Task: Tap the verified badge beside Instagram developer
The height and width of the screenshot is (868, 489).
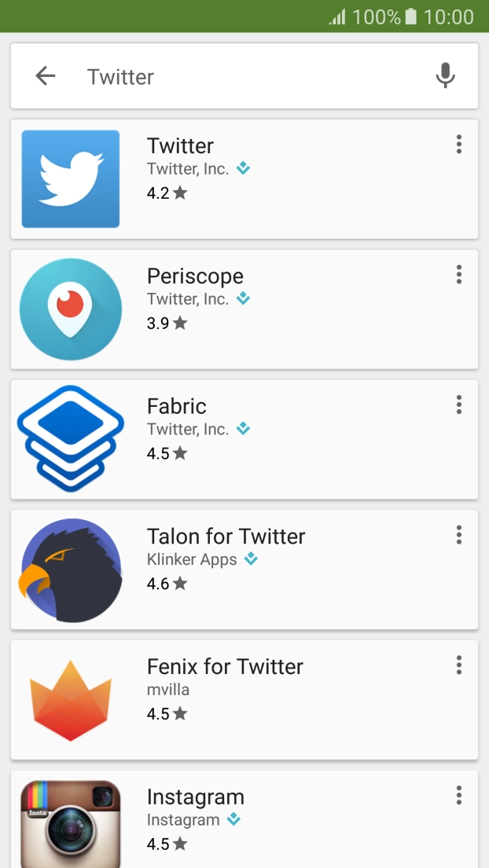Action: [x=233, y=819]
